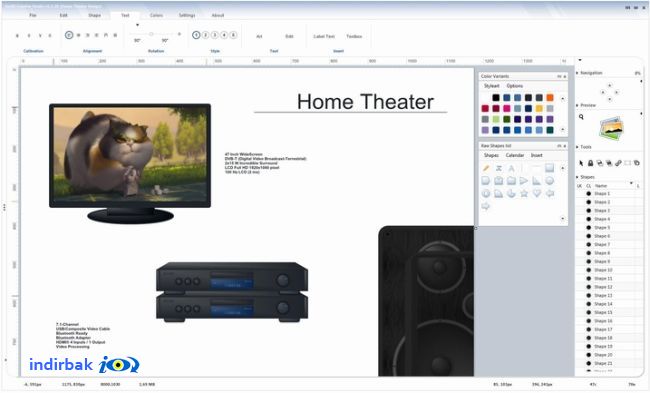The image size is (650, 393).
Task: Open the Settings ribbon tab
Action: tap(187, 15)
